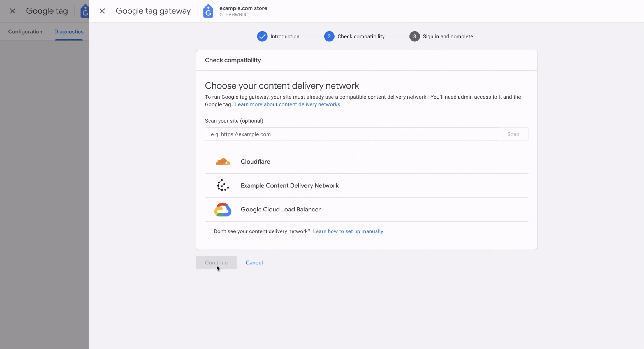This screenshot has height=349, width=644.
Task: Close the Google tag panel behind
Action: (x=12, y=11)
